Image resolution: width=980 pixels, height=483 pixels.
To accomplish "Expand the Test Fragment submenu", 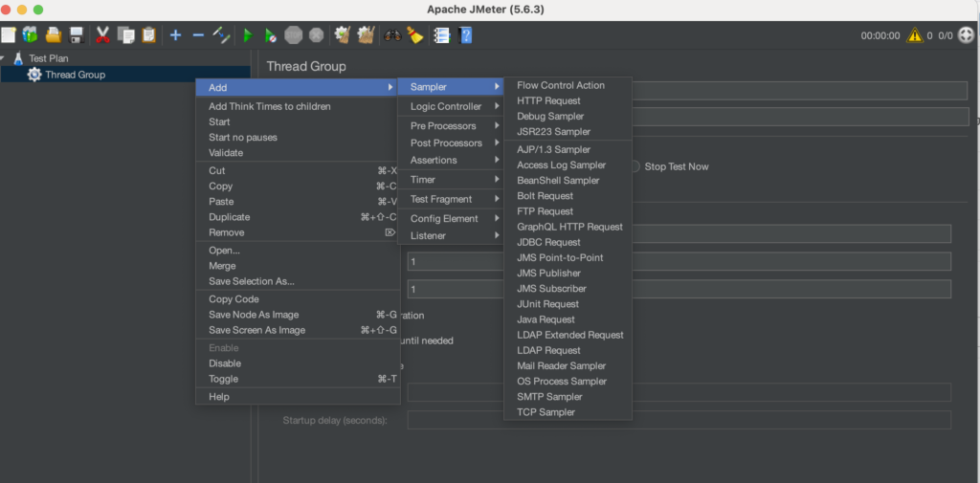I will click(x=451, y=199).
